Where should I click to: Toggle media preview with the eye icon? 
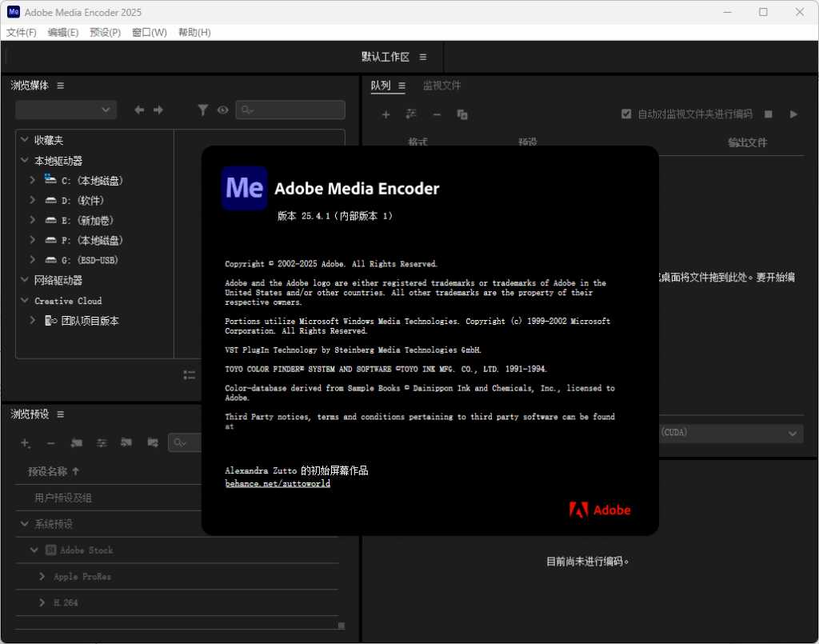[222, 110]
